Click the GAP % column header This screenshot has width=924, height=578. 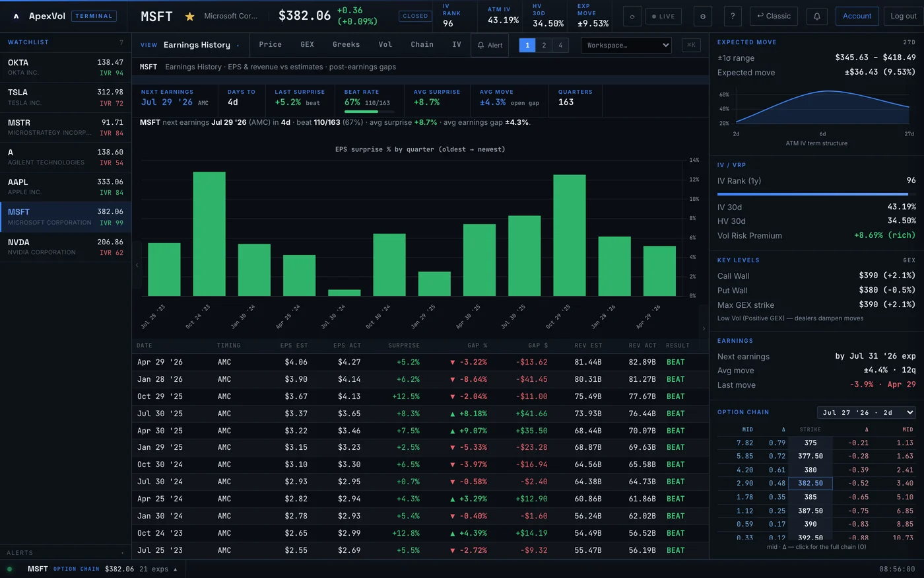(x=477, y=345)
